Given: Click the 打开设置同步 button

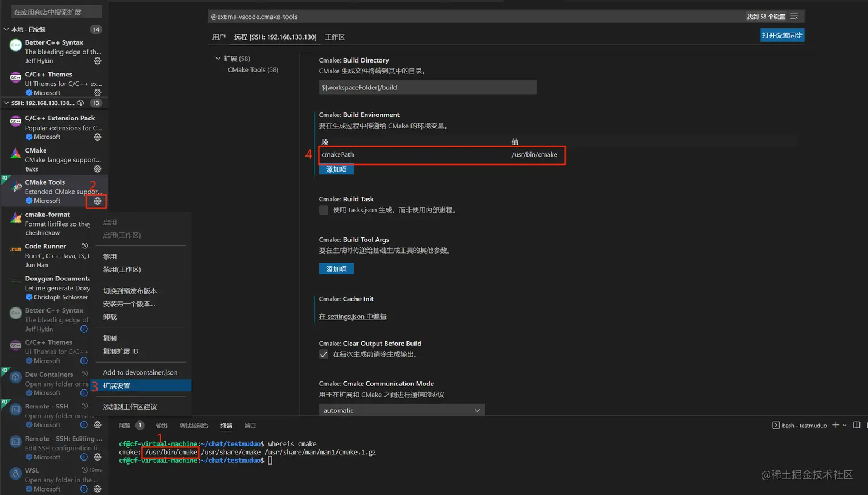Looking at the screenshot, I should (782, 36).
